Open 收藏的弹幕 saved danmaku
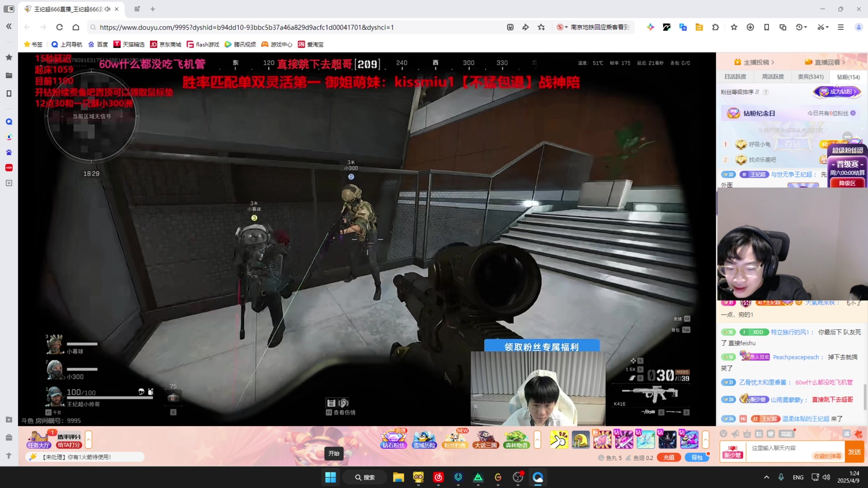This screenshot has height=488, width=868. coord(827,456)
